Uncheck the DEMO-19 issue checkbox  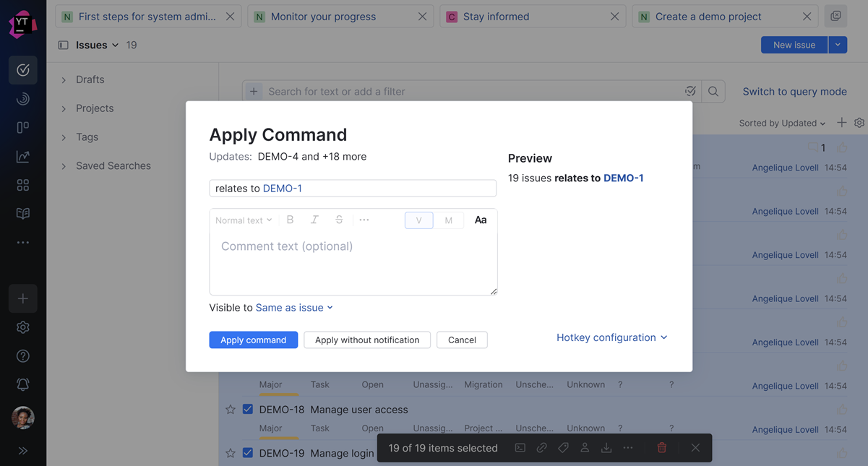248,453
